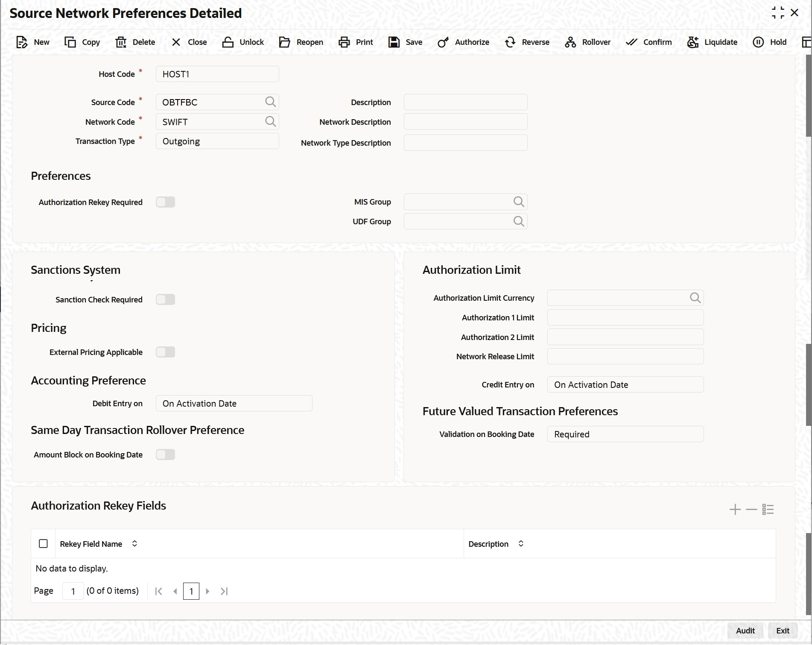The height and width of the screenshot is (645, 812).
Task: Enable Amount Block on Booking Date
Action: (166, 454)
